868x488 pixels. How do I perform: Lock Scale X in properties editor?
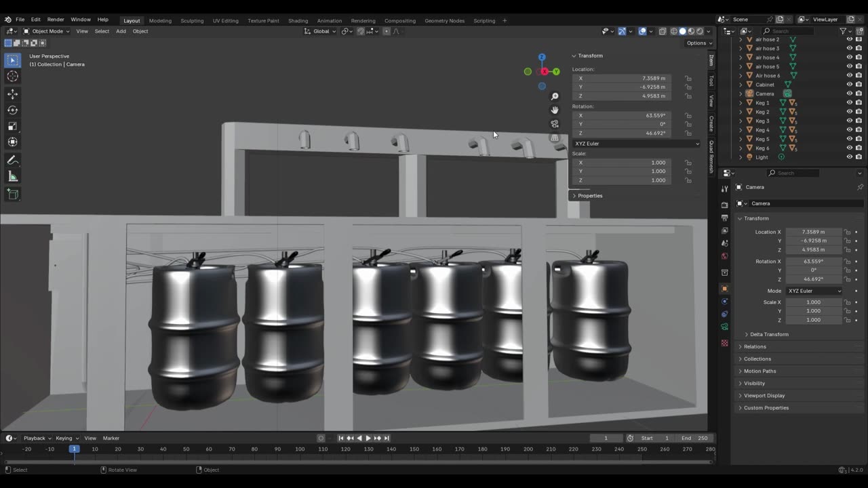point(848,302)
